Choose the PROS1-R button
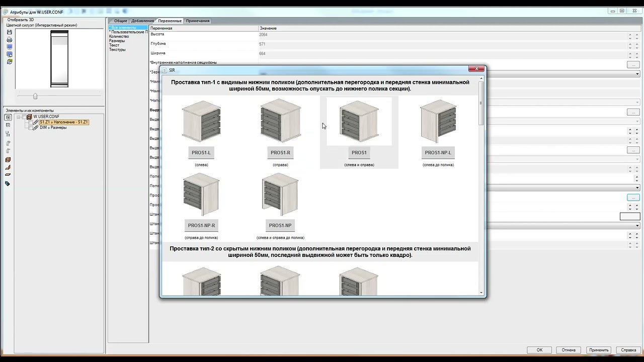The height and width of the screenshot is (362, 644). (280, 153)
